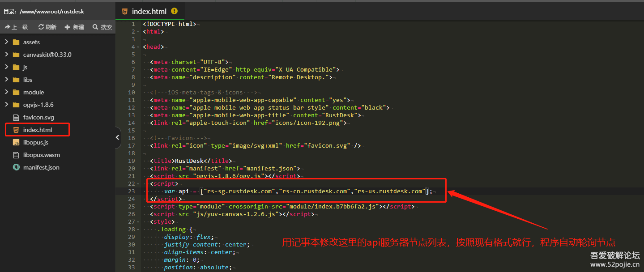Click the display: flex property on line 29

click(x=189, y=237)
